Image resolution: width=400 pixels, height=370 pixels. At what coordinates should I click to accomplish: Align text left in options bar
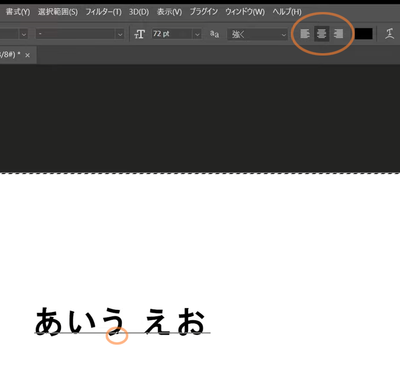(x=305, y=34)
